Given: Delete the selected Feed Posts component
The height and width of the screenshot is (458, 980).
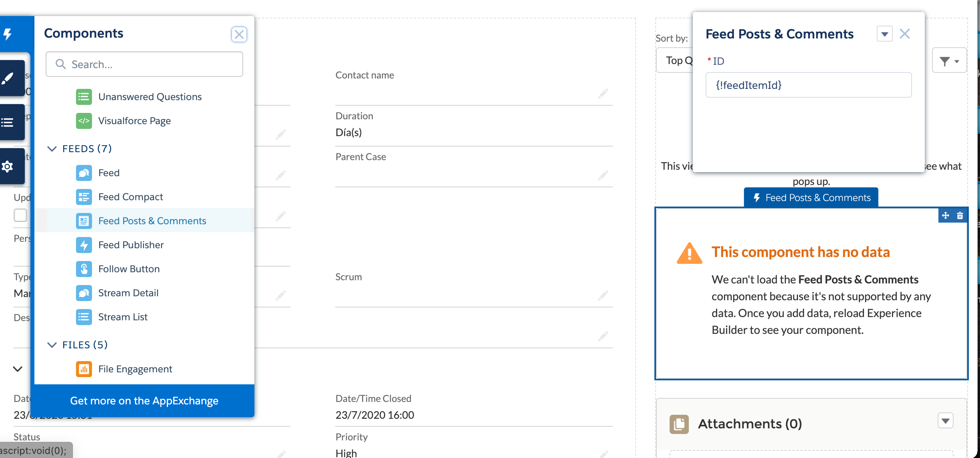Looking at the screenshot, I should 960,216.
